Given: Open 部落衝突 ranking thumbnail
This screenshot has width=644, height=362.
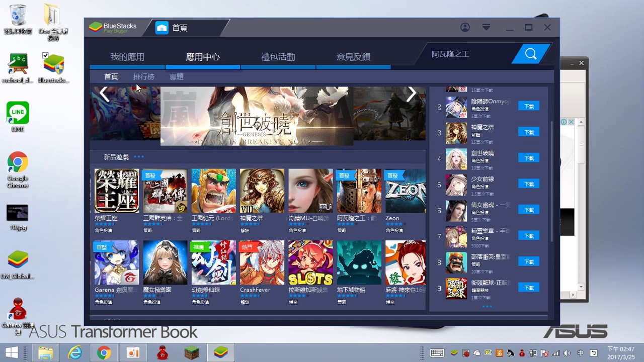Looking at the screenshot, I should point(456,263).
